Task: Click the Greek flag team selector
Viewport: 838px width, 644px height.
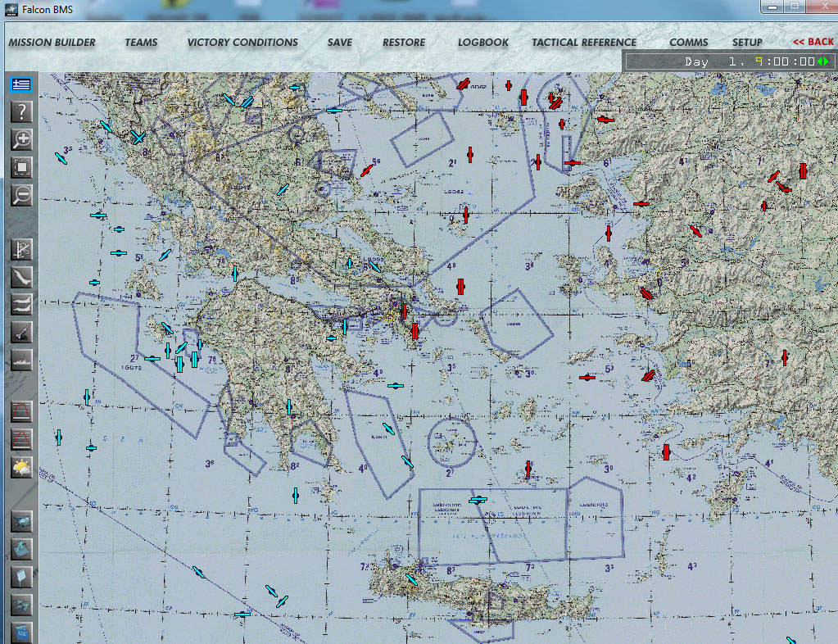Action: pos(21,84)
